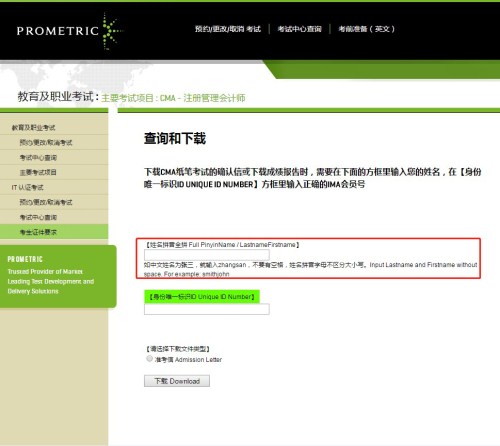Open 预约/更改/取消 考试 in top navigation

[228, 29]
